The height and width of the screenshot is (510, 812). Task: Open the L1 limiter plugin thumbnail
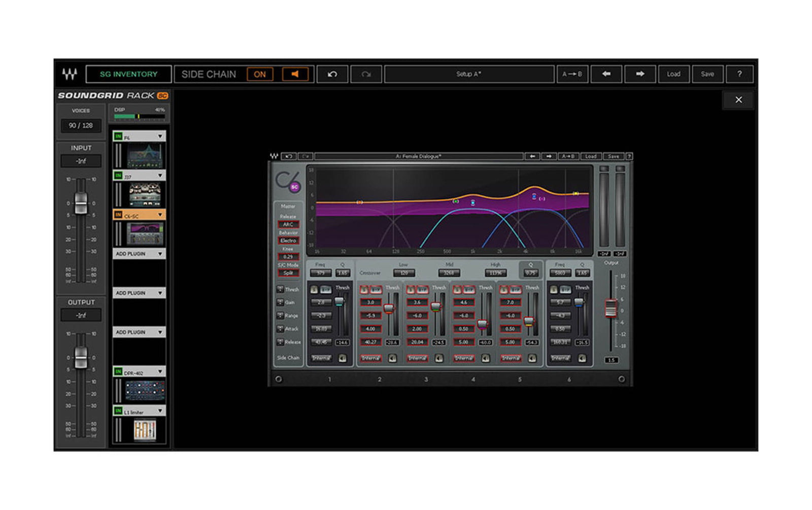[145, 430]
